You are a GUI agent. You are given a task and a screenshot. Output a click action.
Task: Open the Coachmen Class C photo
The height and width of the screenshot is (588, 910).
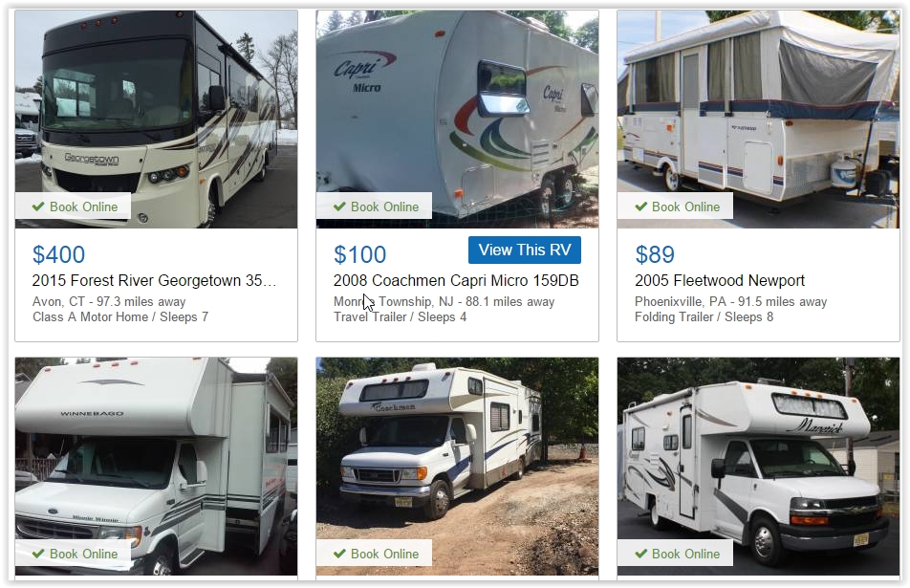point(457,467)
